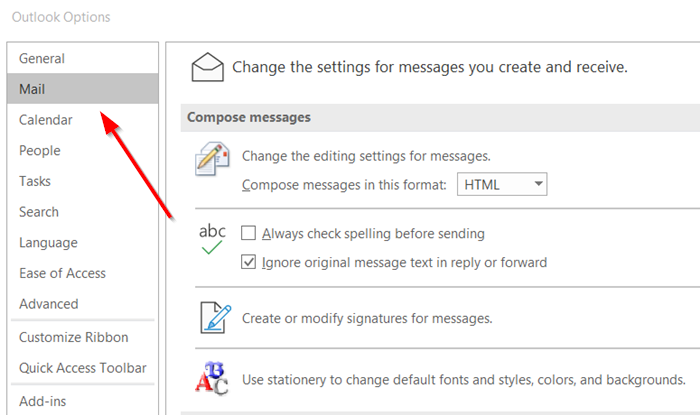Select Language in the sidebar

coord(48,242)
